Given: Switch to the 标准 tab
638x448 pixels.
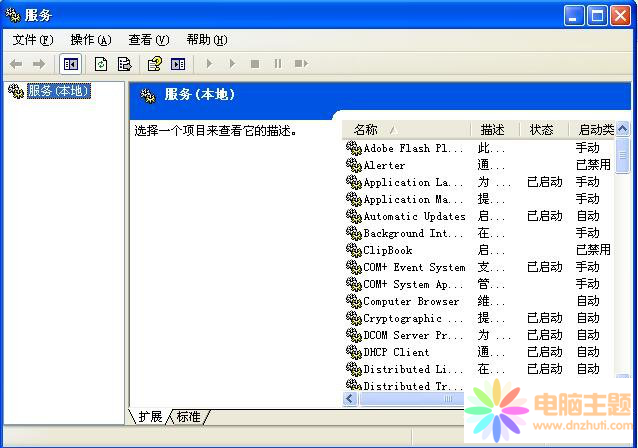Looking at the screenshot, I should click(189, 416).
